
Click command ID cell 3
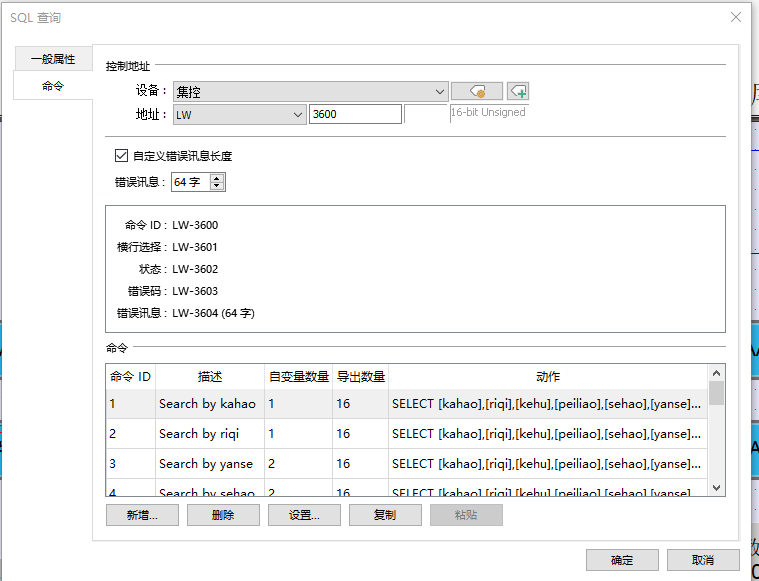(x=131, y=464)
